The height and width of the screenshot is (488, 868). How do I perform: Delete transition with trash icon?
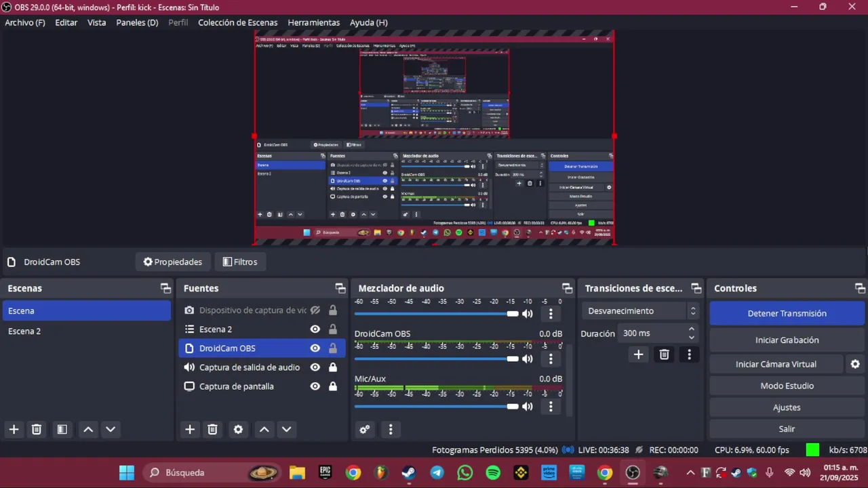pyautogui.click(x=665, y=354)
